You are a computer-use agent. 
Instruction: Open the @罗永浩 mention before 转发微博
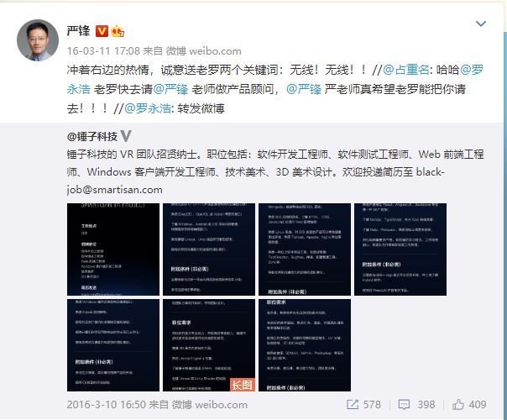[148, 108]
